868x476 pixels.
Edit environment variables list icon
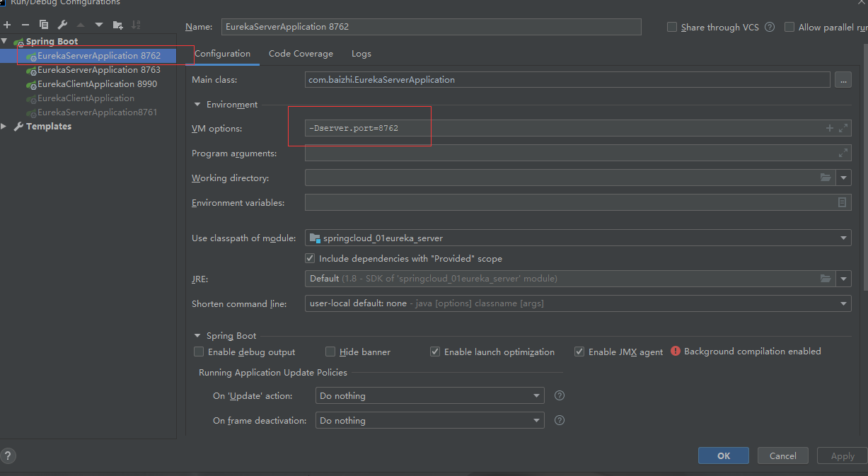tap(843, 202)
